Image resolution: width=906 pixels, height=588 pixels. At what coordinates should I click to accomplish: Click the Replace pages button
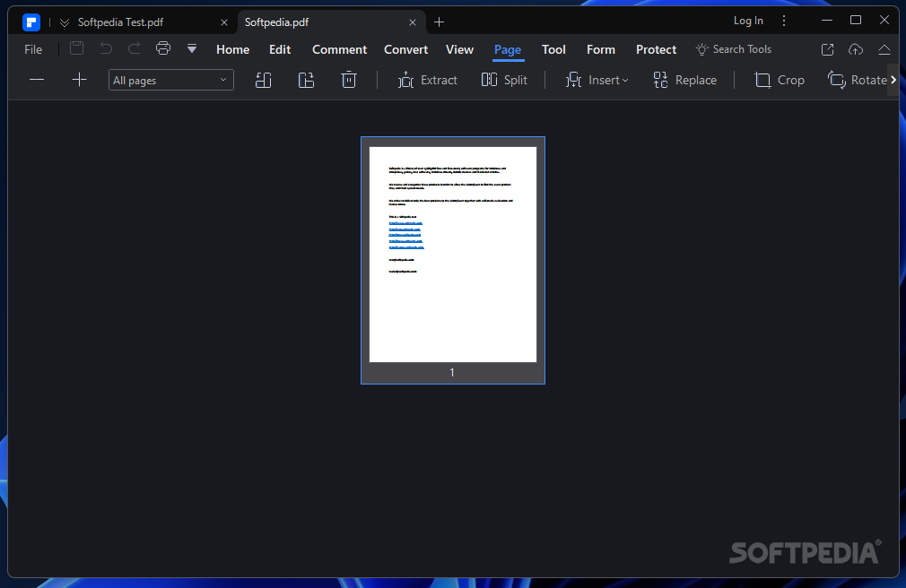point(684,81)
